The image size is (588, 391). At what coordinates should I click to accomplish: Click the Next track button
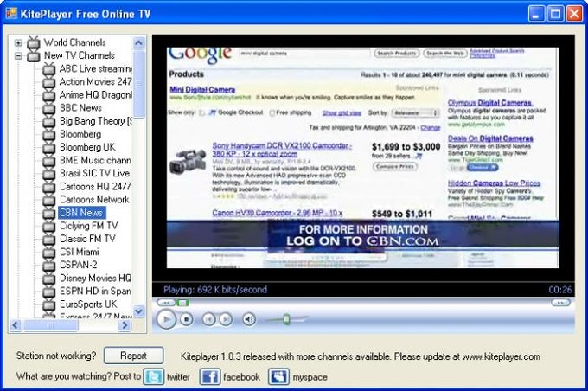226,319
